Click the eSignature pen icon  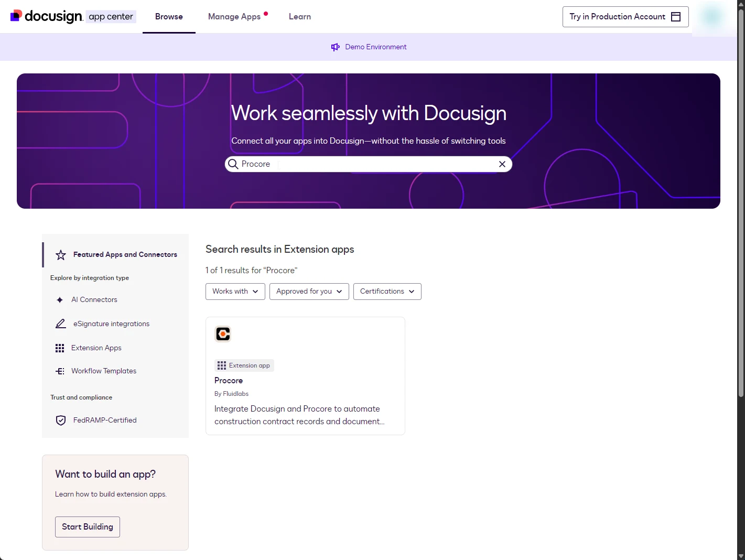pyautogui.click(x=61, y=324)
